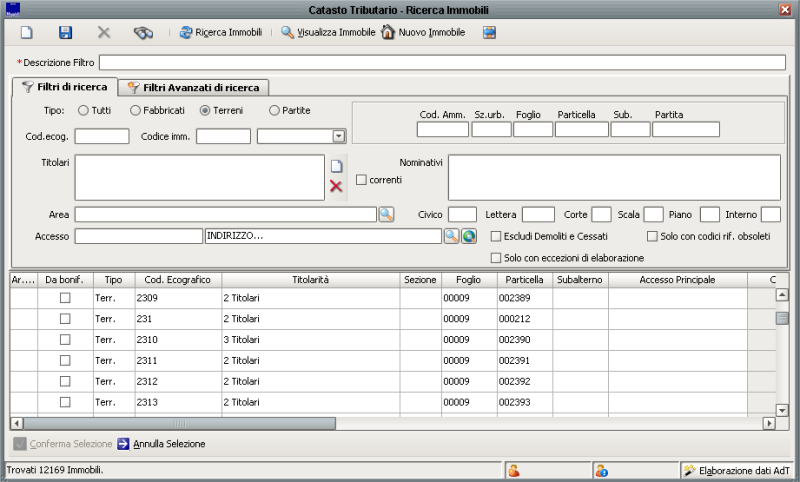
Task: Click the globe icon beside Accesso field
Action: coord(468,236)
